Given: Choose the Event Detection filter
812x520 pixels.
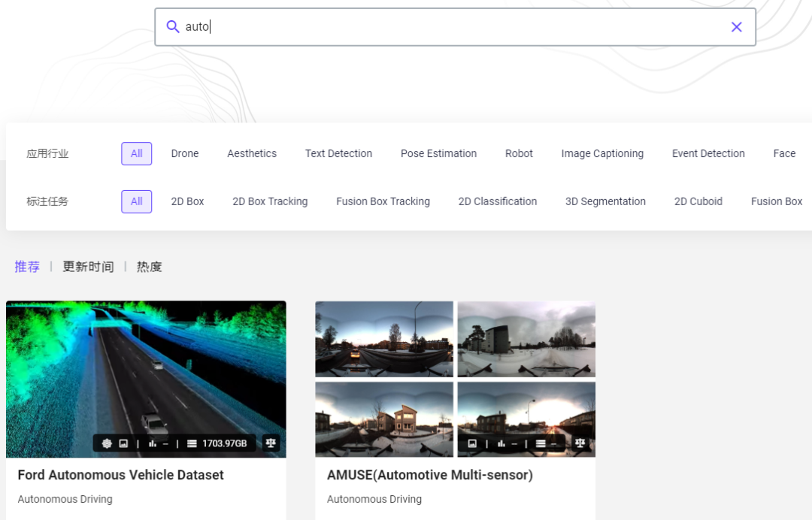Looking at the screenshot, I should 708,154.
